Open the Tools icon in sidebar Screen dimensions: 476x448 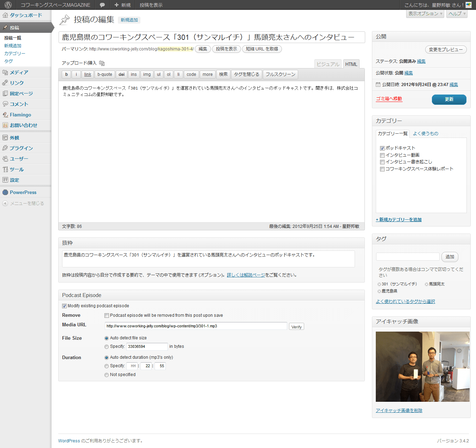point(5,169)
